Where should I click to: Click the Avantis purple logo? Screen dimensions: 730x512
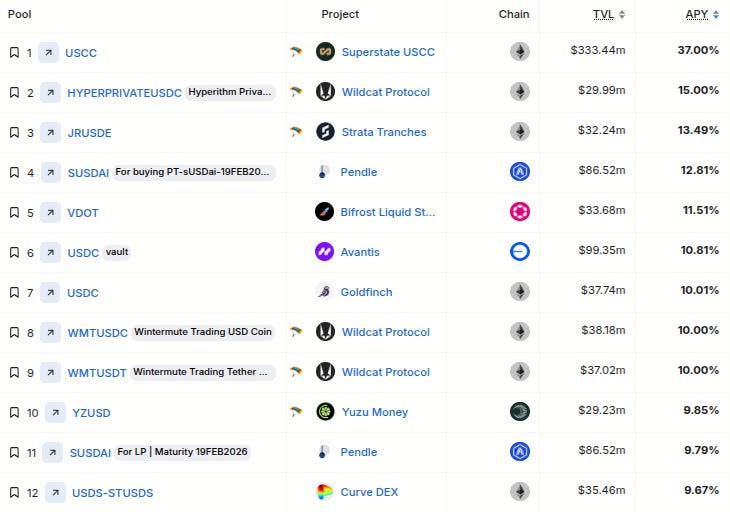coord(324,252)
